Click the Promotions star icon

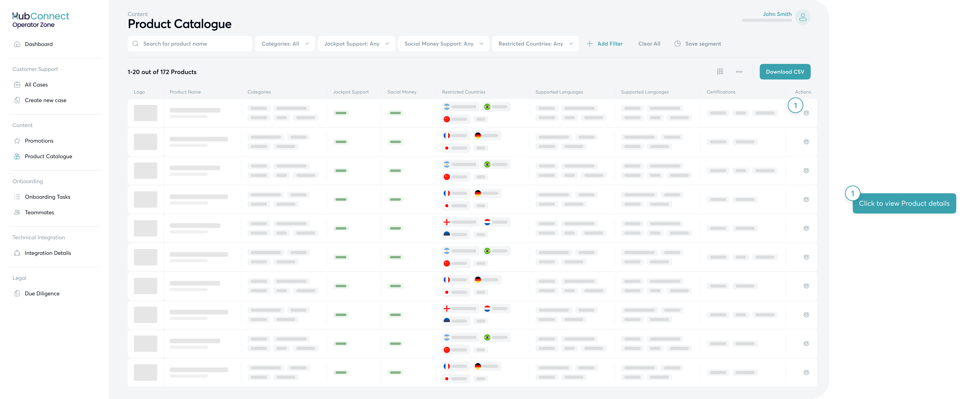[x=17, y=141]
